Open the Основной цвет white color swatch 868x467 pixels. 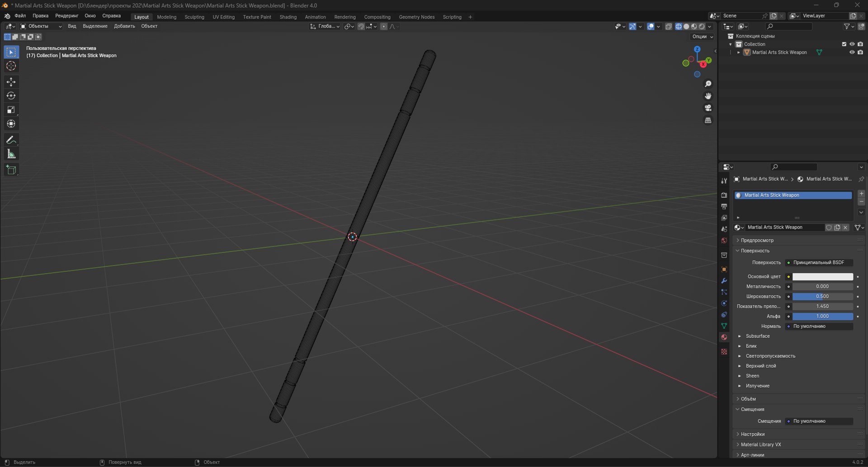[822, 276]
